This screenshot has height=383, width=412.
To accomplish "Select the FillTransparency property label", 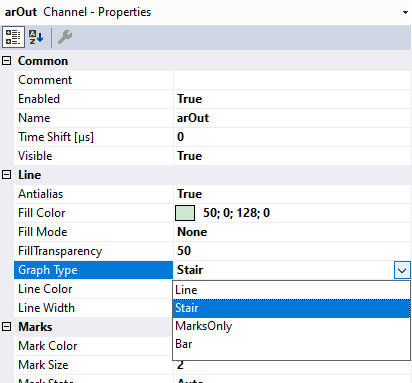I will coord(93,251).
